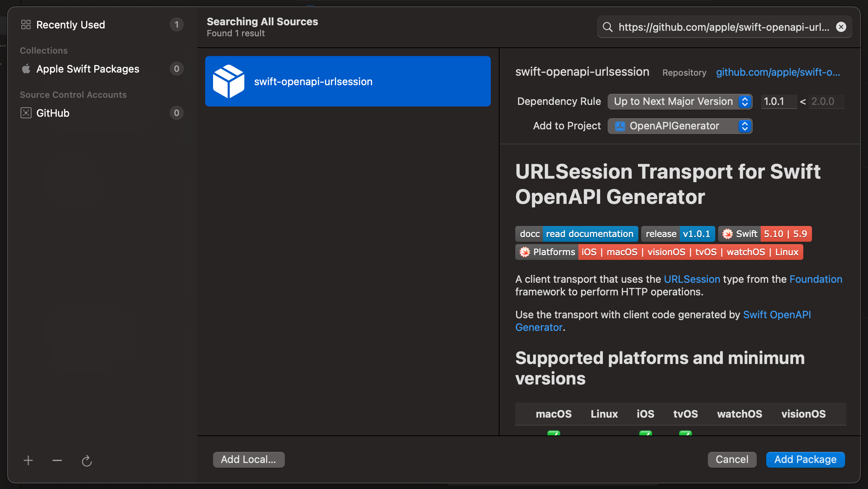
Task: Select the GitHub source control account
Action: [x=53, y=113]
